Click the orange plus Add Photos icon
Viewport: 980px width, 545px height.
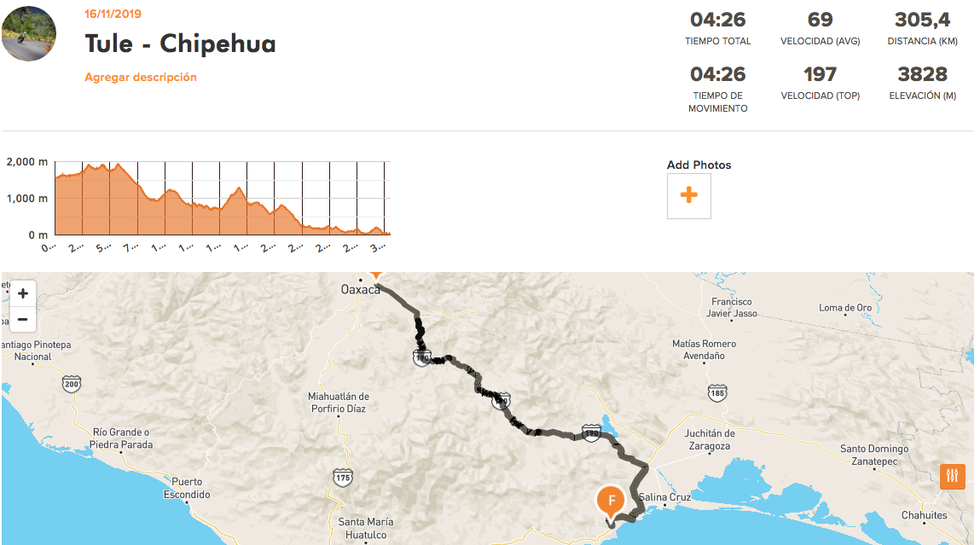689,195
